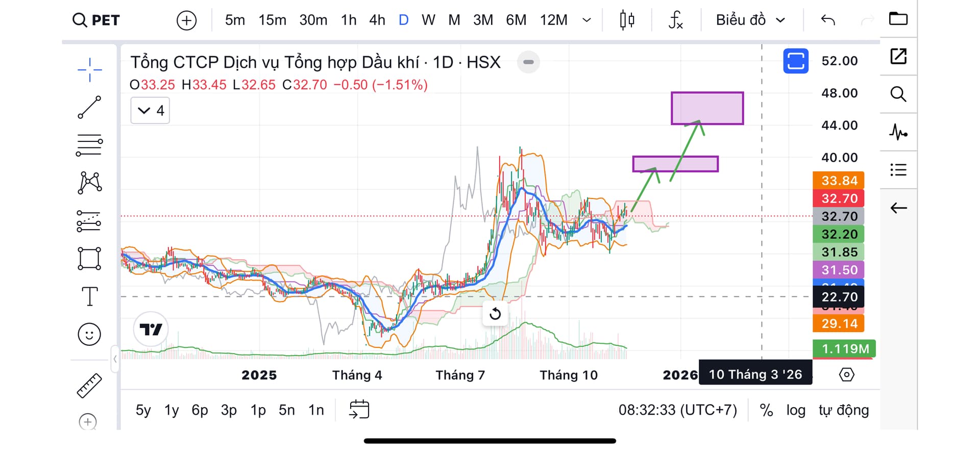Open the indicators fx menu
Image resolution: width=980 pixels, height=452 pixels.
point(675,20)
